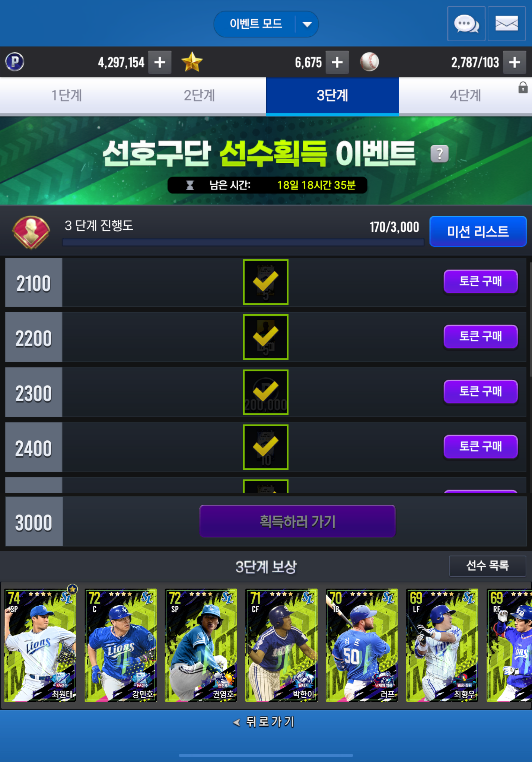Screen dimensions: 532x762
Task: Tap the 3단계 진행도 progress bar
Action: [243, 243]
